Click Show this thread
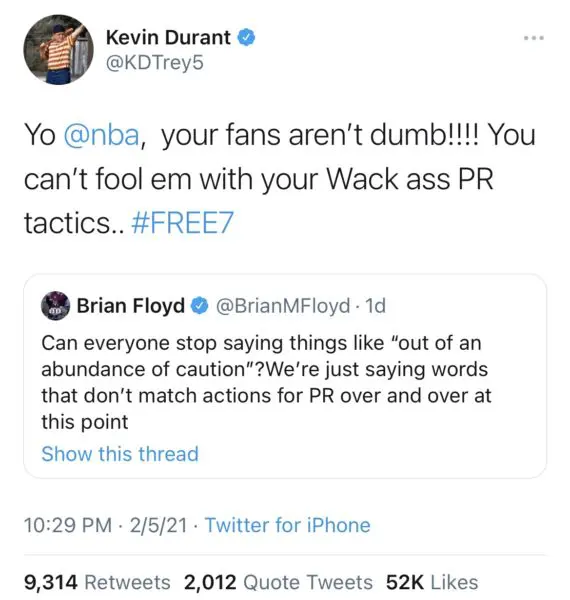 coord(120,454)
